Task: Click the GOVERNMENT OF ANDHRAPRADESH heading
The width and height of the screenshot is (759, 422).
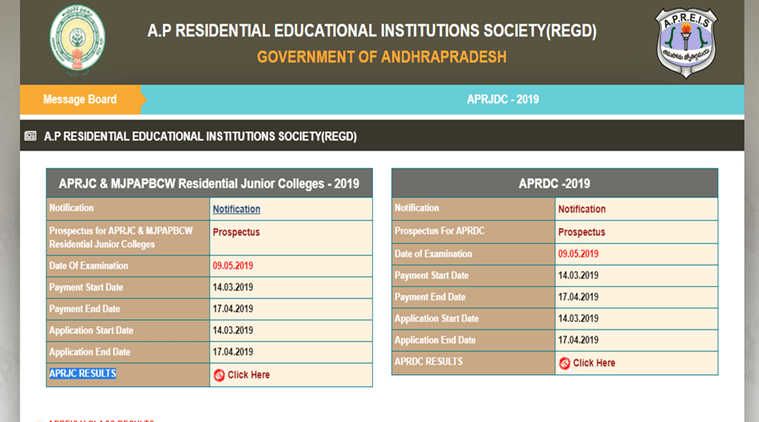Action: 381,57
